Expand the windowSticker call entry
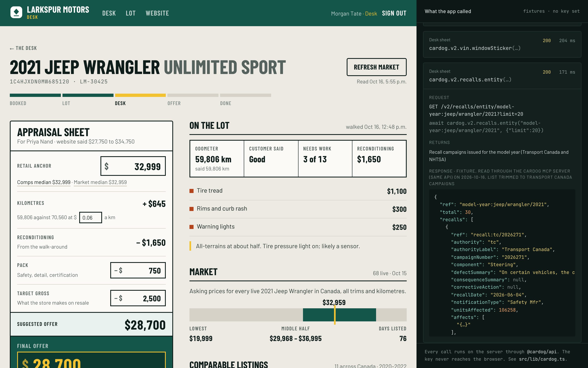 coord(502,44)
